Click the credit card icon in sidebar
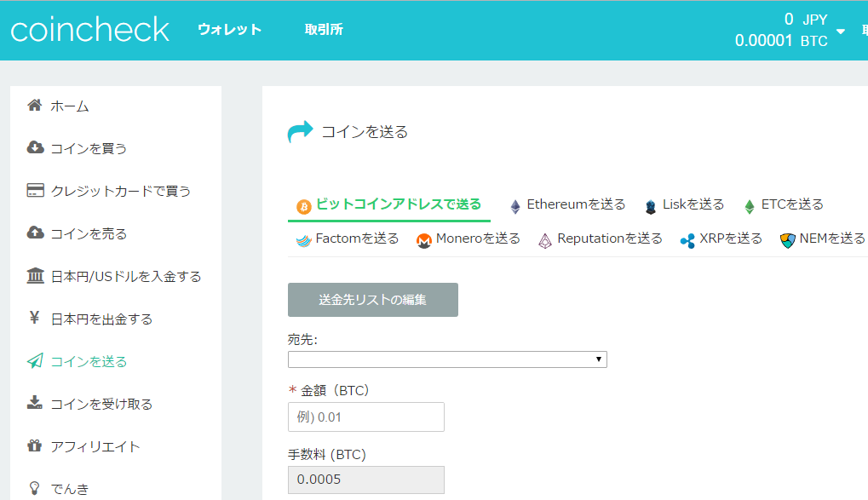868x500 pixels. coord(35,191)
